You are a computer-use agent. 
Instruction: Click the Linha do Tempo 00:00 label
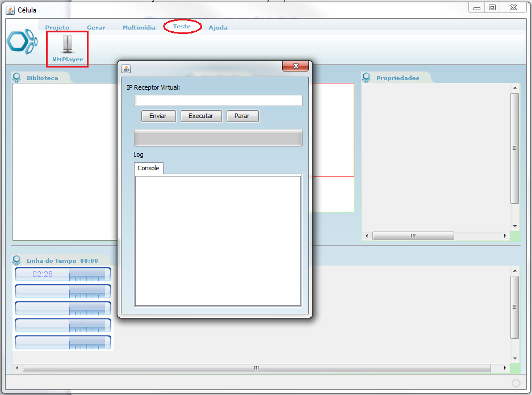[62, 260]
